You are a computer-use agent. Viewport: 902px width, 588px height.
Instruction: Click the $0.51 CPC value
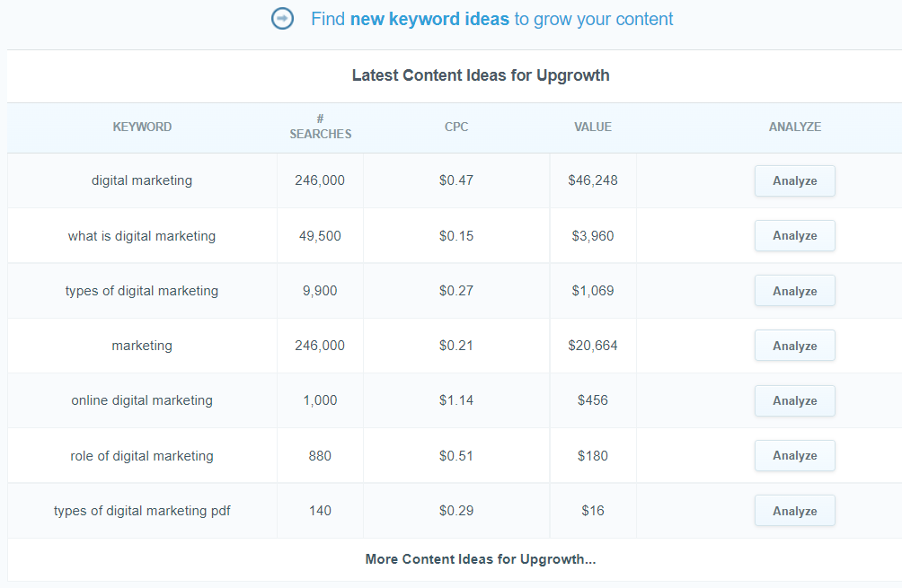456,456
